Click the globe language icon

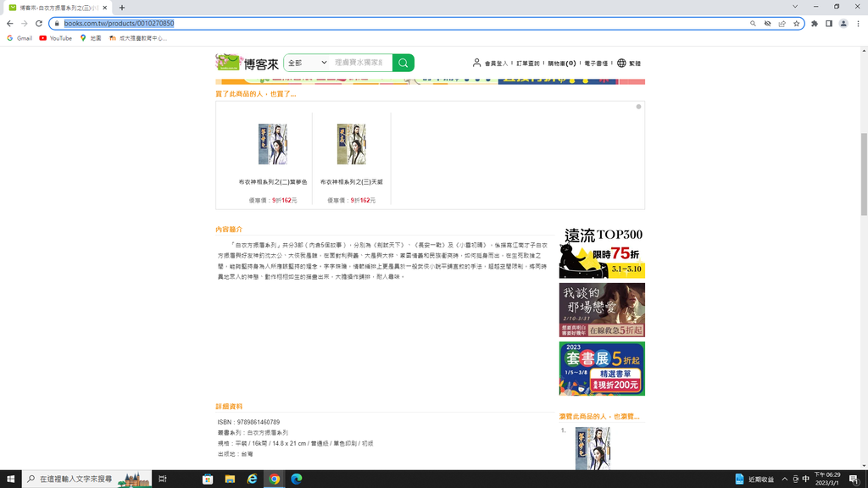[621, 64]
